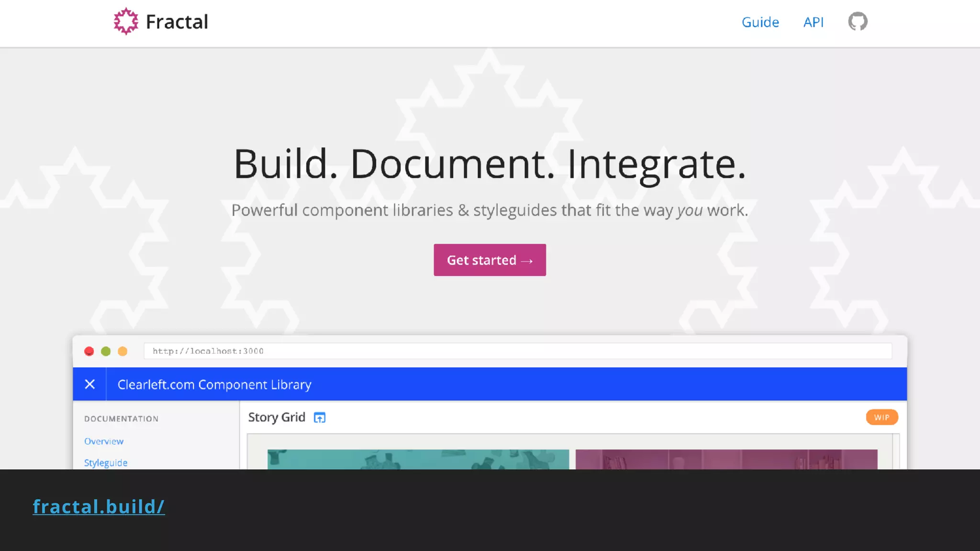Follow the fractal.build/ link

(x=99, y=507)
